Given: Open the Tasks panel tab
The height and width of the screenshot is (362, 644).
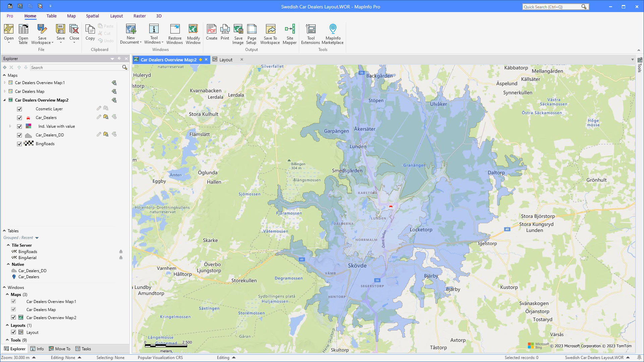Looking at the screenshot, I should coord(83,349).
